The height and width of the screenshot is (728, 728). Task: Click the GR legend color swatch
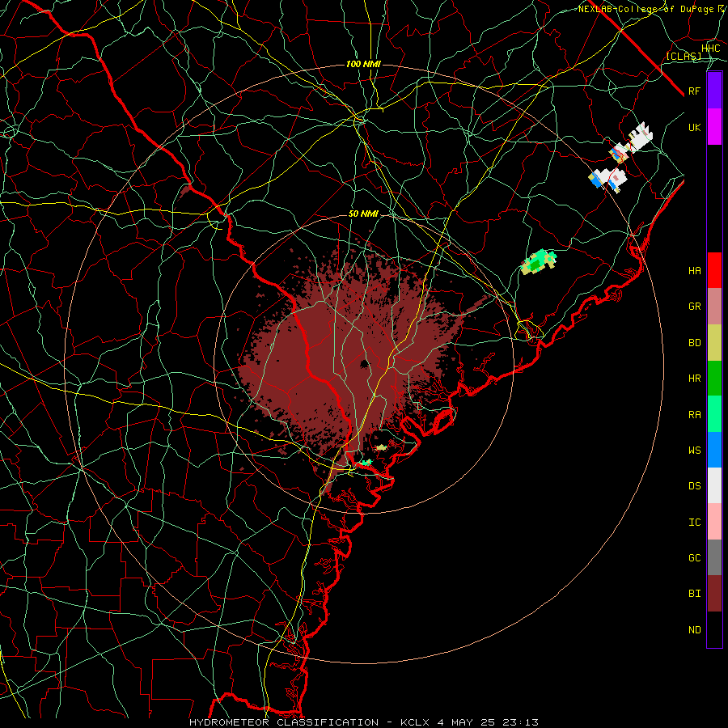click(714, 307)
